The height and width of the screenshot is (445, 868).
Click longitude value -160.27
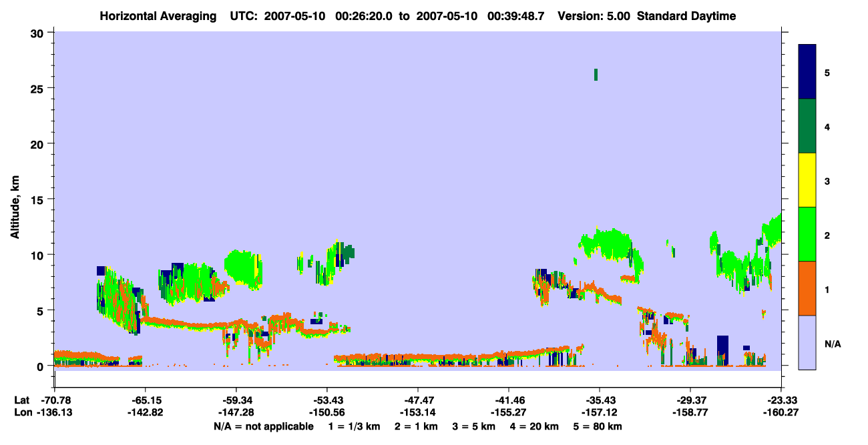(781, 413)
